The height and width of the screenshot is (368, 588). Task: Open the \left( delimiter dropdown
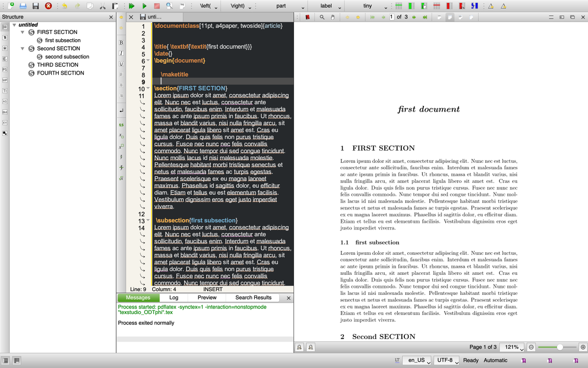tap(209, 6)
